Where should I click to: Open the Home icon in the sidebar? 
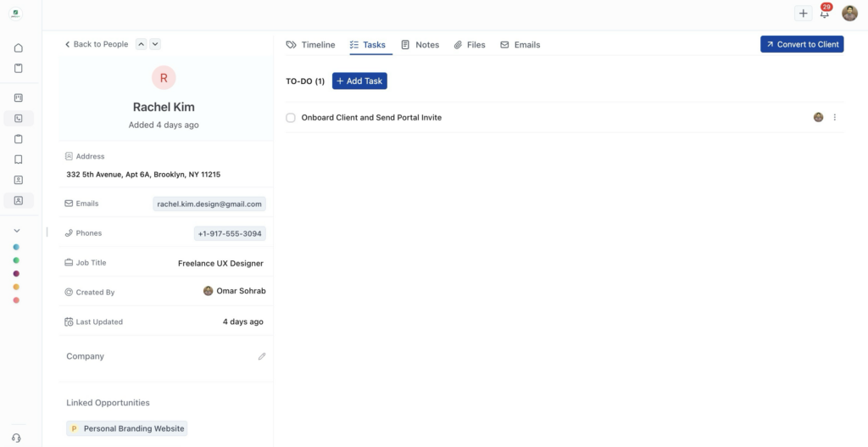click(x=19, y=48)
